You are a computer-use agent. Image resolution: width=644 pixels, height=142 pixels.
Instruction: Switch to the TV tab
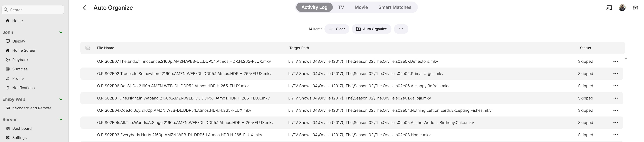pyautogui.click(x=341, y=7)
